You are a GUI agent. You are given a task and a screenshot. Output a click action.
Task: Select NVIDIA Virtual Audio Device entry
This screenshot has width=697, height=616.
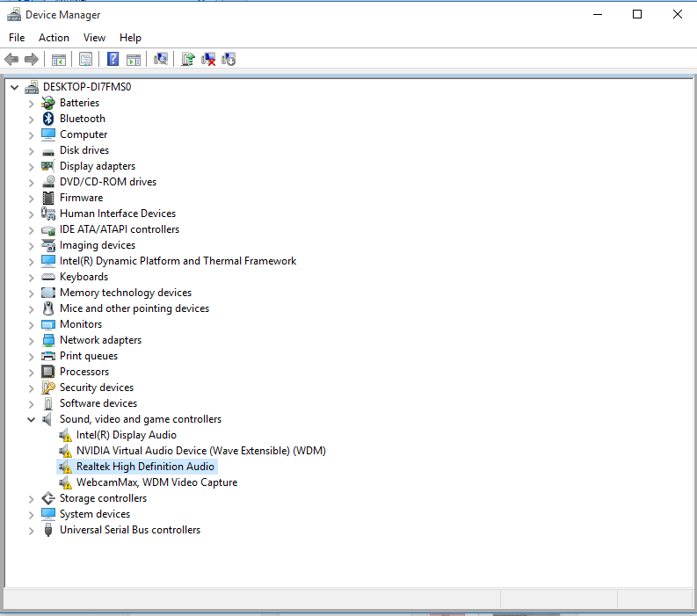200,451
